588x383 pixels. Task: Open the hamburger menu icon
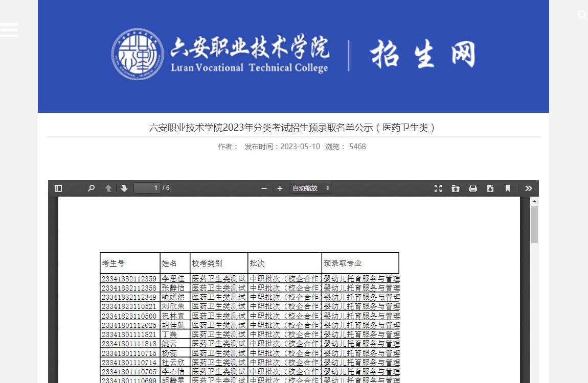point(9,30)
